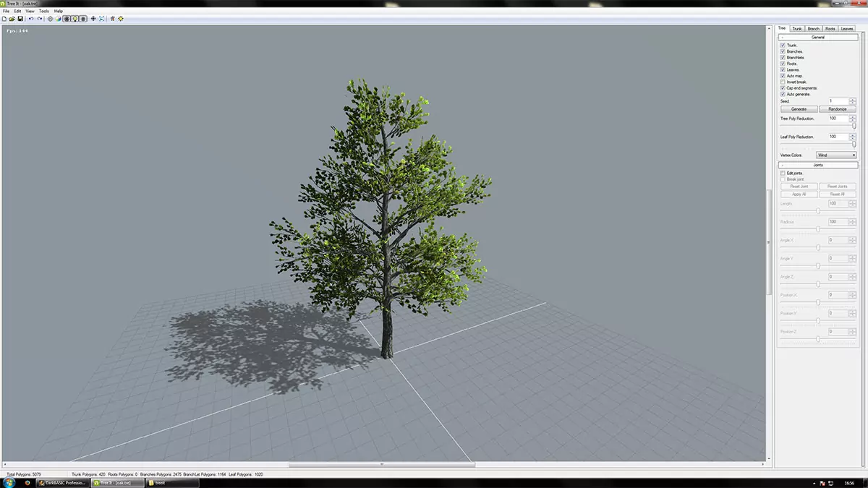Click the Randomize button

838,109
